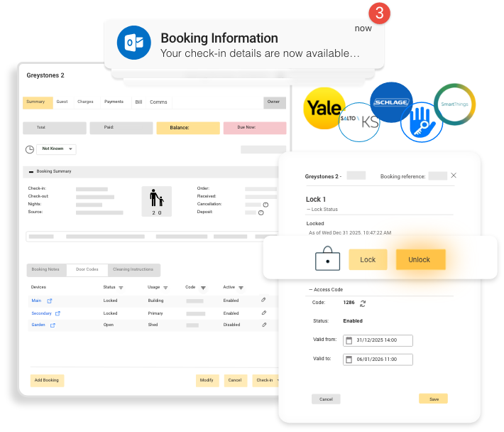Switch to the Summary tab
Screen dimensions: 504x432
click(x=38, y=102)
